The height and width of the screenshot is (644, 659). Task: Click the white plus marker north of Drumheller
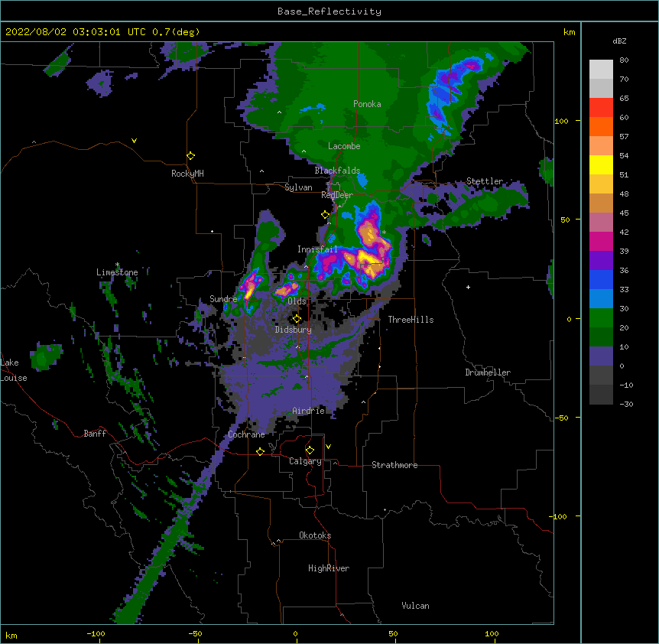click(468, 287)
